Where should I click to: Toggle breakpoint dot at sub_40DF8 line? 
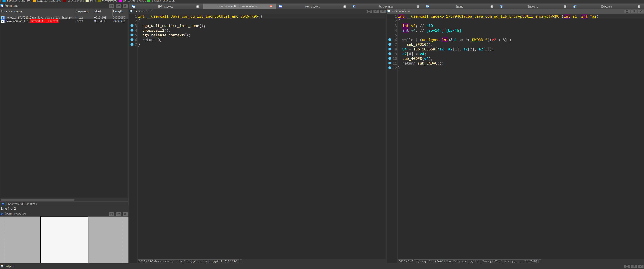point(389,58)
